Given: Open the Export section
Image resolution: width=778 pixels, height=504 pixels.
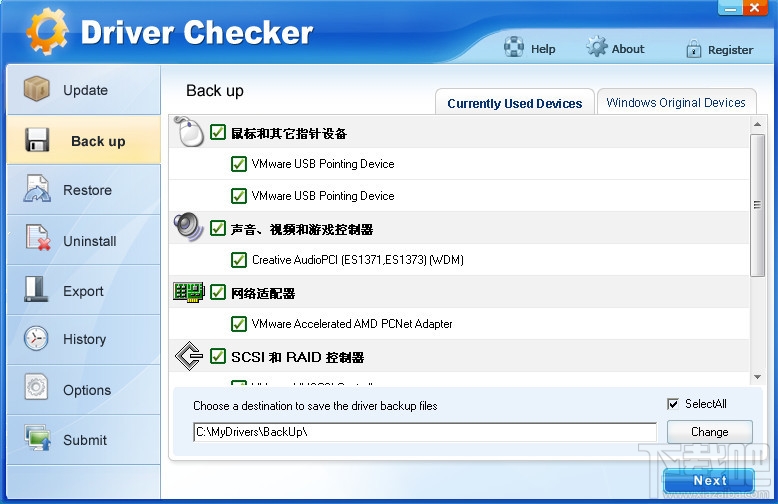Looking at the screenshot, I should (83, 290).
